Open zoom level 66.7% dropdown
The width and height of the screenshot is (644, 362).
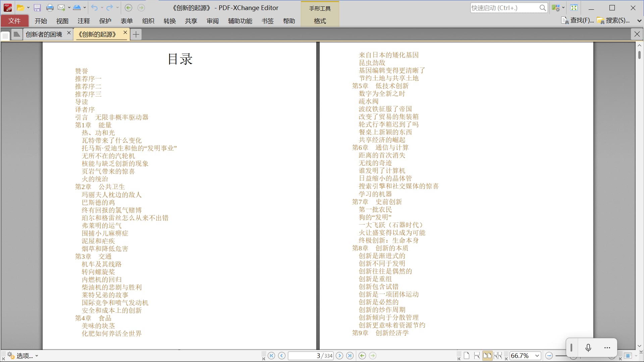pos(537,356)
